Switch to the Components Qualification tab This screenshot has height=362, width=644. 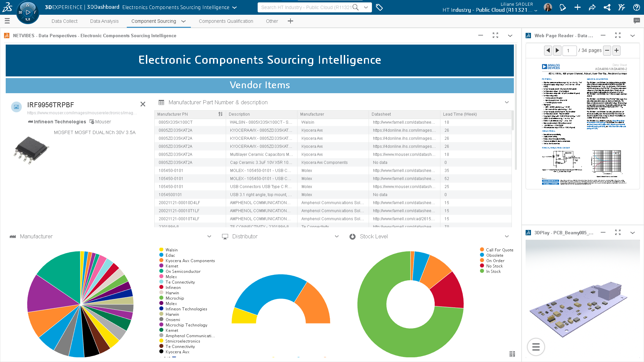click(226, 21)
